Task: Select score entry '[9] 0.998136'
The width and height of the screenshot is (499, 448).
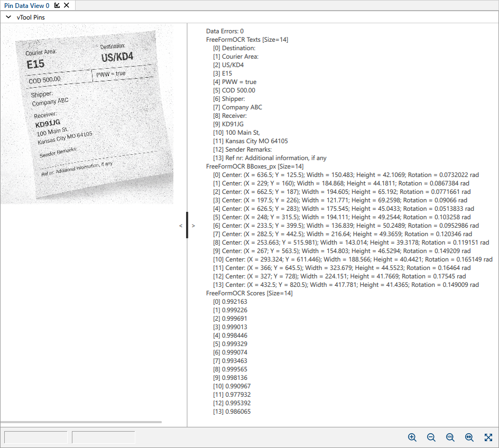Action: [230, 378]
